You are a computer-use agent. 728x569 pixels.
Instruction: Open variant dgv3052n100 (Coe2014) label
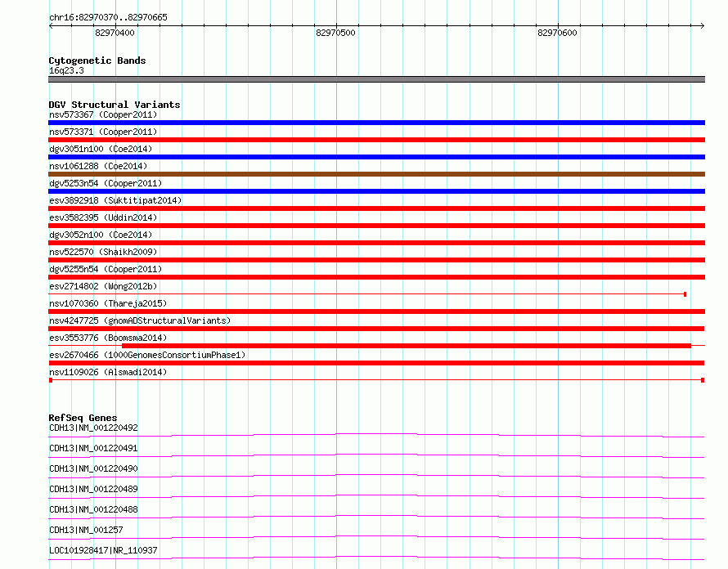(x=101, y=235)
